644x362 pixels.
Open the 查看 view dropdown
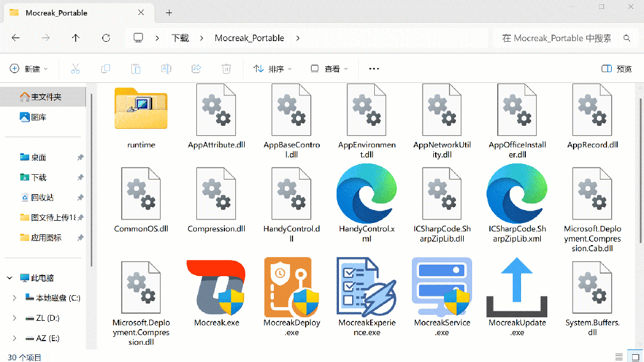click(329, 69)
